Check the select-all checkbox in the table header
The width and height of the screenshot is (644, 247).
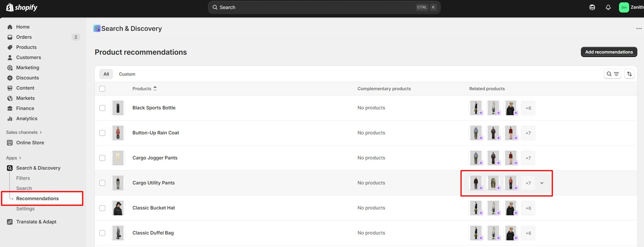click(102, 89)
